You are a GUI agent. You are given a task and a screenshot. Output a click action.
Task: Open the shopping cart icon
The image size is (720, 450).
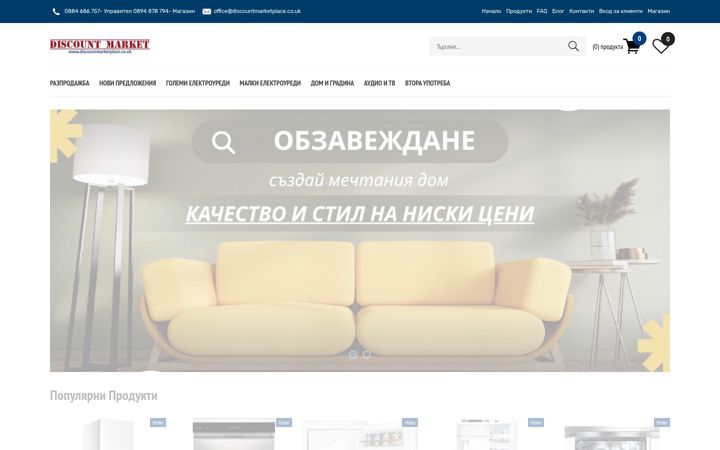[x=631, y=46]
